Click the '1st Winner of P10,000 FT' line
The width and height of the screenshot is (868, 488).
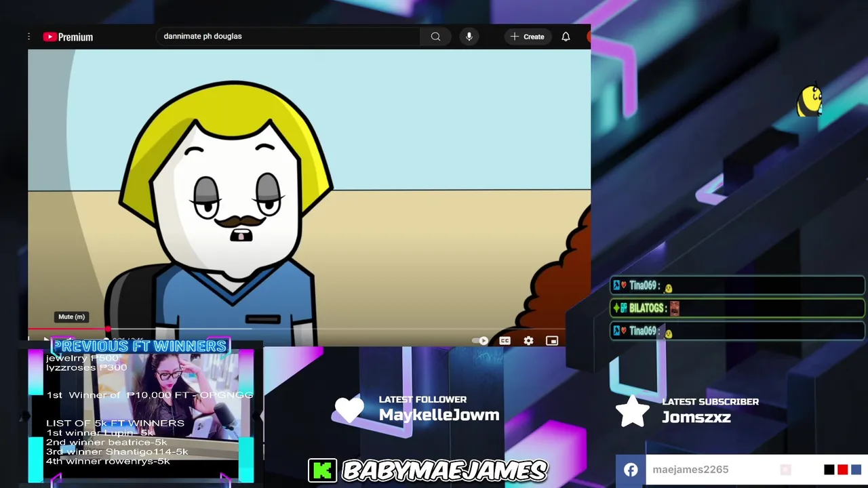point(149,394)
